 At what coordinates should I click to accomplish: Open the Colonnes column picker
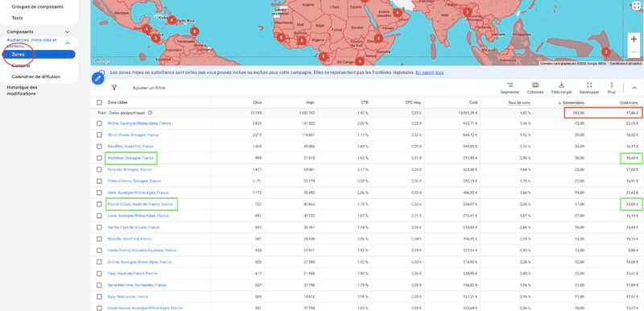(535, 88)
